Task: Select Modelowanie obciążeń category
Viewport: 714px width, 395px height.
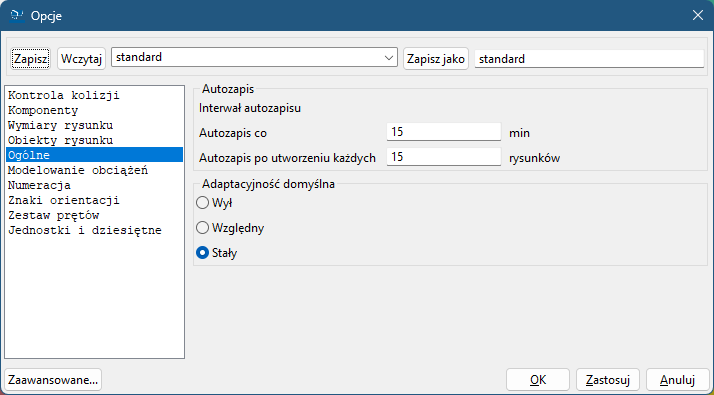Action: click(94, 170)
